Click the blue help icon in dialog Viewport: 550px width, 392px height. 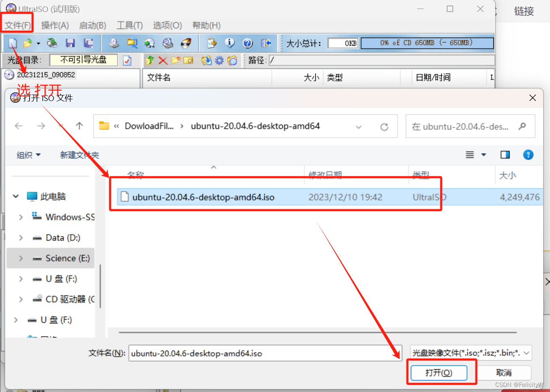(x=528, y=155)
